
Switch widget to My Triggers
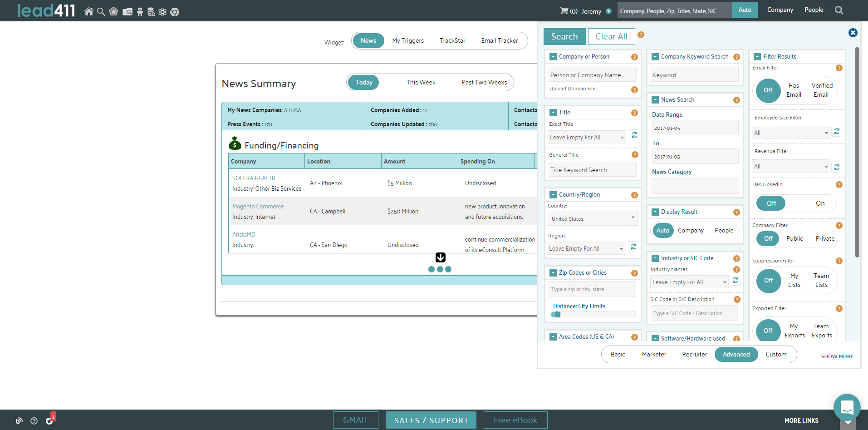coord(408,41)
